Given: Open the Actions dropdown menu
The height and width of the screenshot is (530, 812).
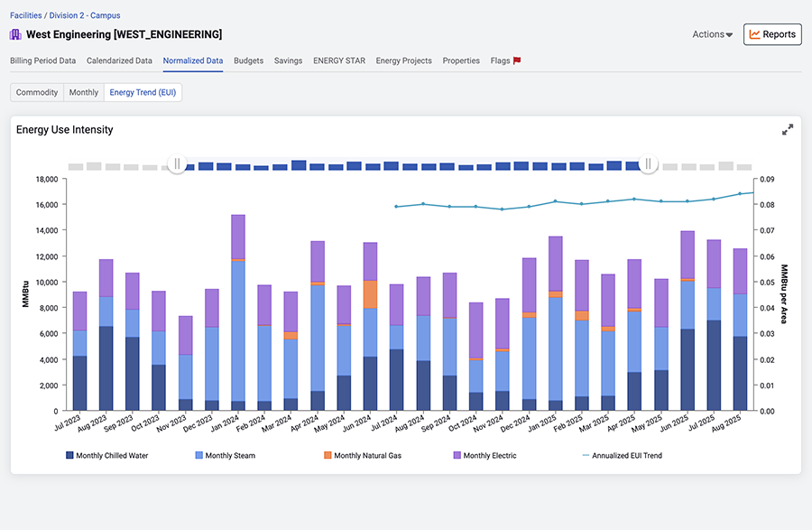Looking at the screenshot, I should [x=713, y=34].
